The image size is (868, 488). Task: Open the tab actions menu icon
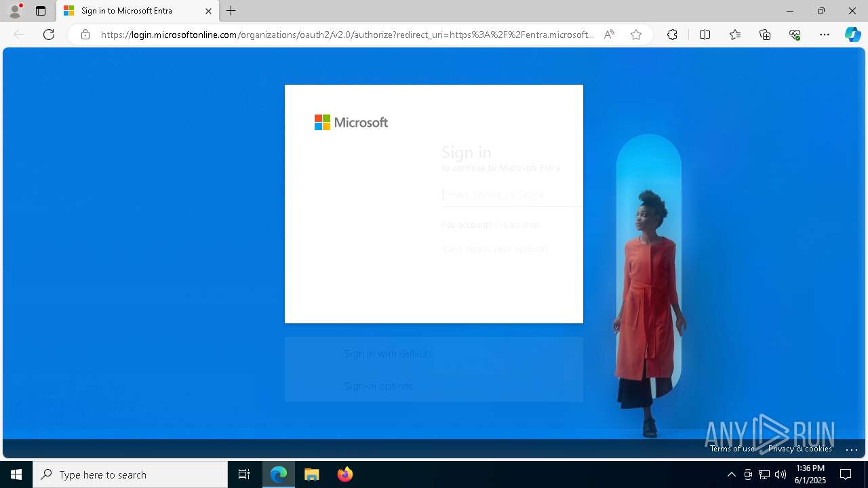[x=41, y=11]
